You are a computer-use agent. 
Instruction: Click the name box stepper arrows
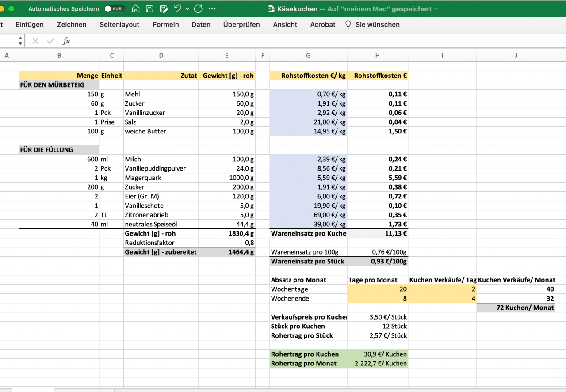tap(20, 41)
